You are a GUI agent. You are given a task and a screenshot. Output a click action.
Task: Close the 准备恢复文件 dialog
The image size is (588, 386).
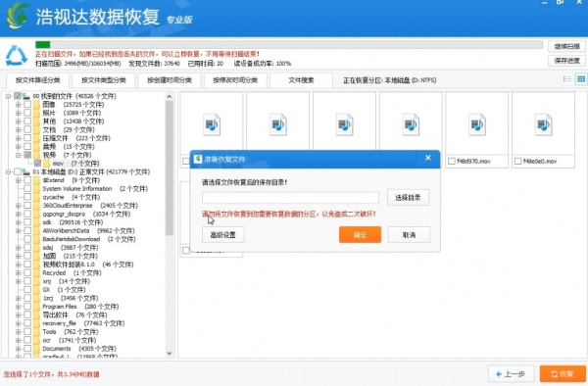pos(428,158)
